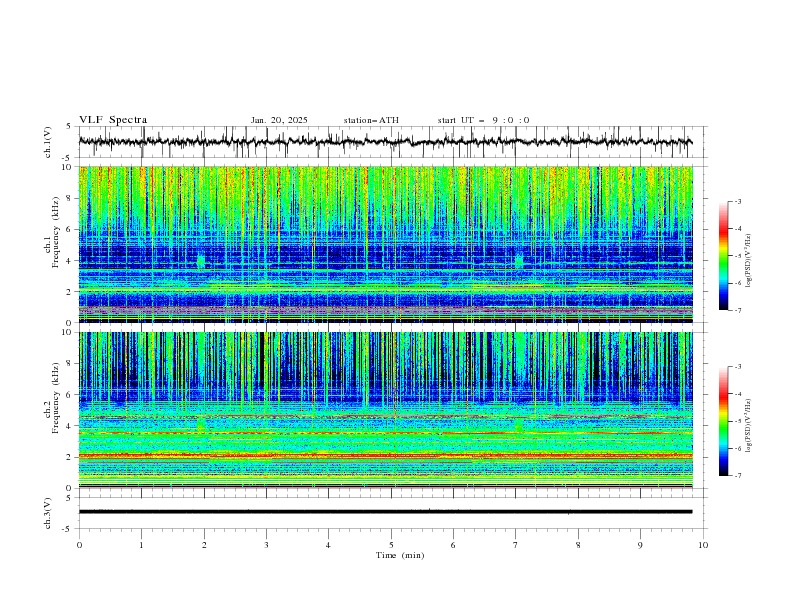The image size is (792, 612).
Task: Click the "-7" value on the upper color bar
Action: [x=738, y=310]
